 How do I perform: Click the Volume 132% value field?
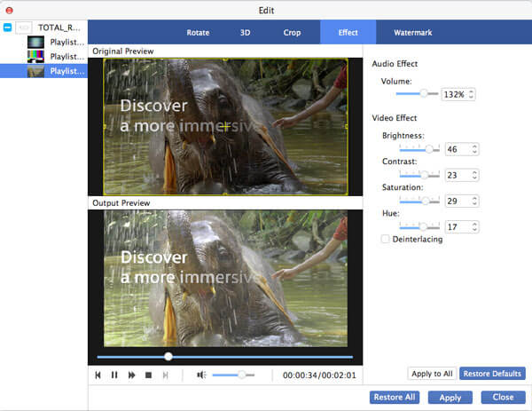tap(454, 94)
